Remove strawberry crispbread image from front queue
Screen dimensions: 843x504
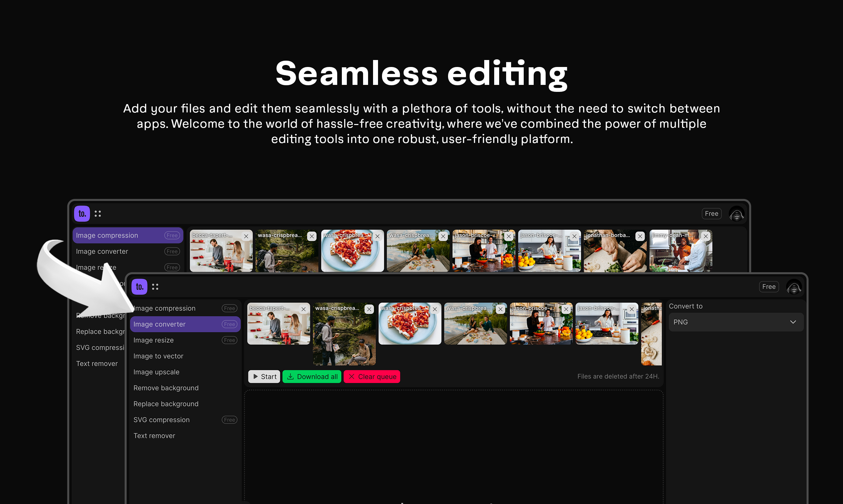coord(435,309)
